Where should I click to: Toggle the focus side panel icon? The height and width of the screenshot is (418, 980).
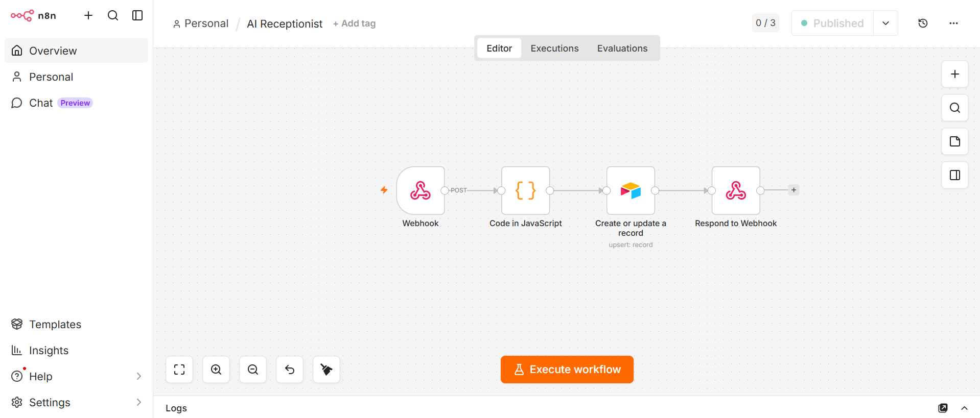coord(954,175)
